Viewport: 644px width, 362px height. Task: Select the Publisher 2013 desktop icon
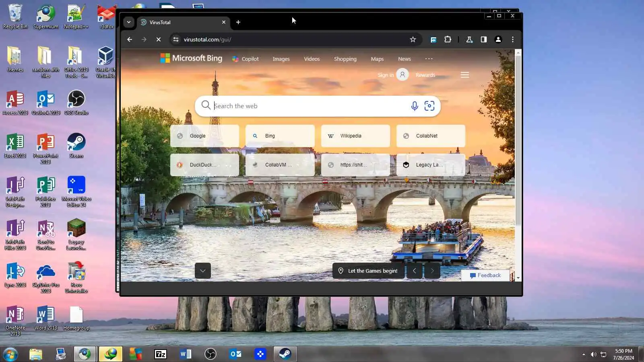(45, 192)
